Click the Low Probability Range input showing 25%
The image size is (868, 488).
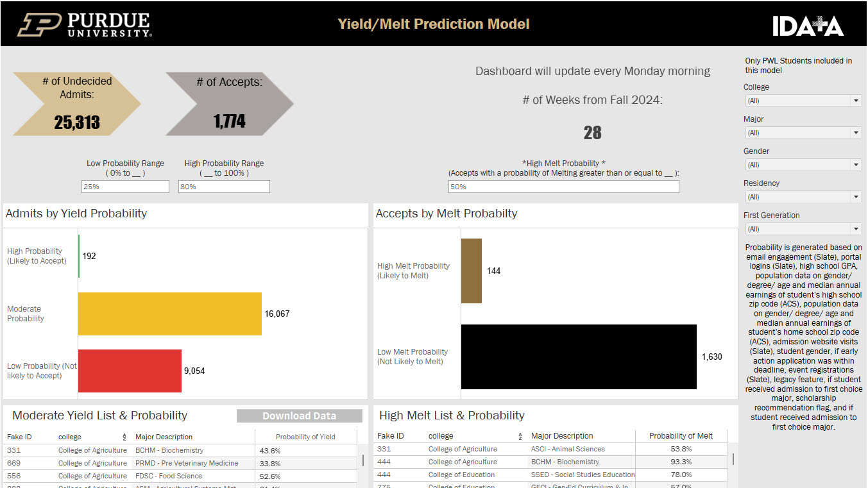click(124, 186)
